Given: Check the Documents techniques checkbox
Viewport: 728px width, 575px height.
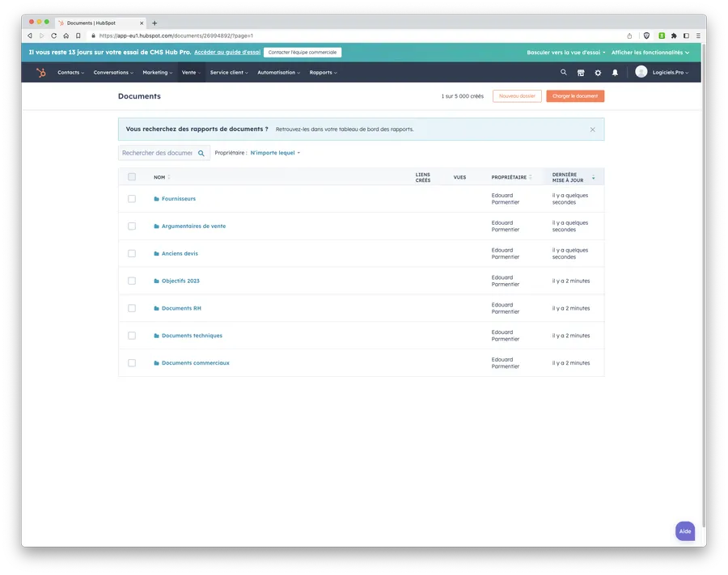Looking at the screenshot, I should pyautogui.click(x=132, y=336).
